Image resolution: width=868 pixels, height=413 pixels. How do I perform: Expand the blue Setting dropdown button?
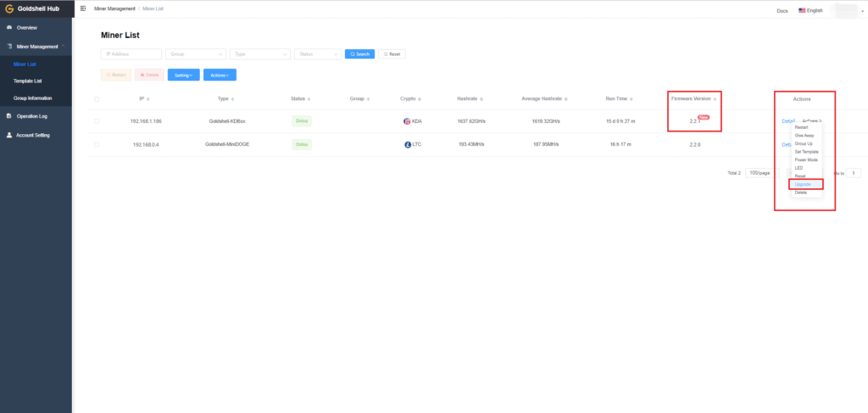coord(184,75)
